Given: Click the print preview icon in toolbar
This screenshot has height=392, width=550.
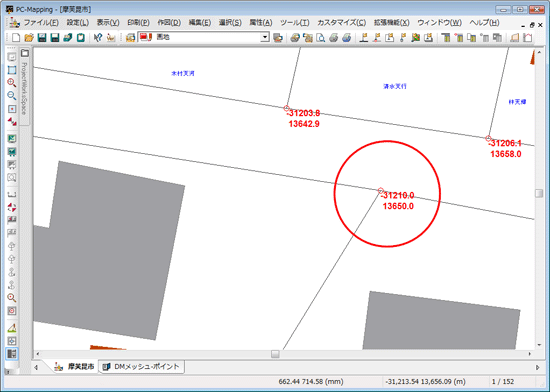Looking at the screenshot, I should [x=321, y=38].
